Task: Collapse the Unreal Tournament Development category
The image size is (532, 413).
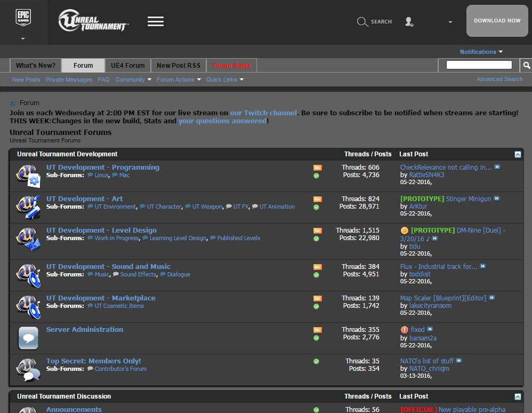Action: (x=517, y=154)
